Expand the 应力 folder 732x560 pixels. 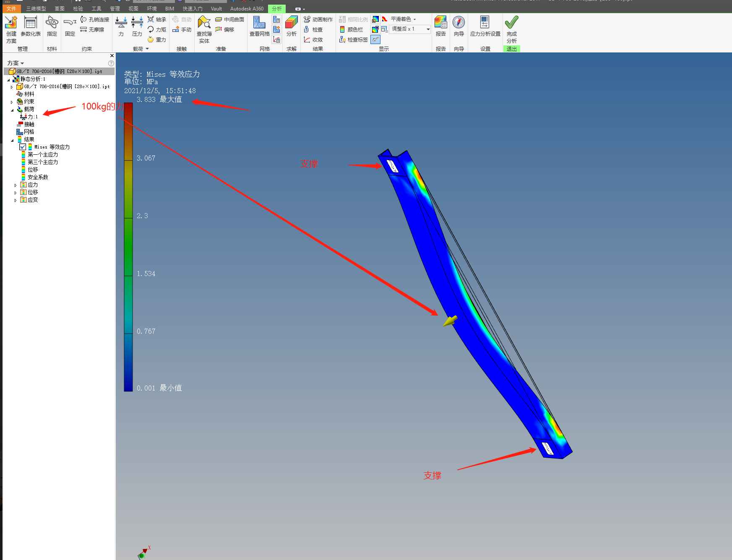point(16,185)
